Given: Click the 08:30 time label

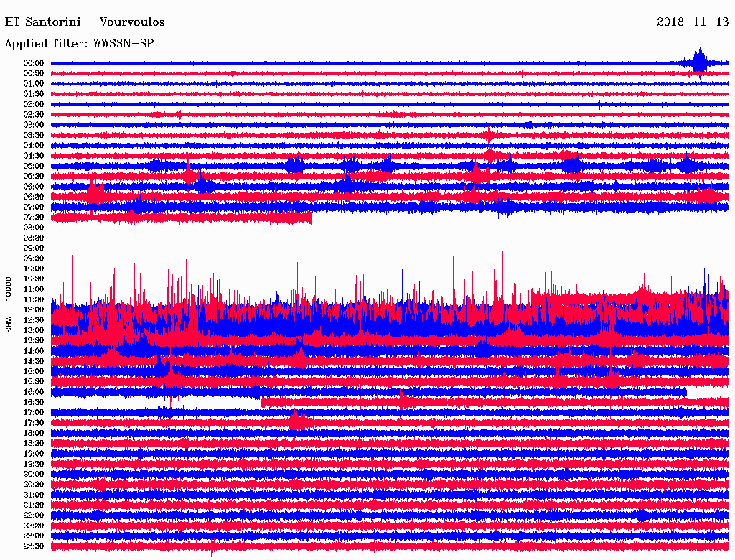Looking at the screenshot, I should pos(34,238).
